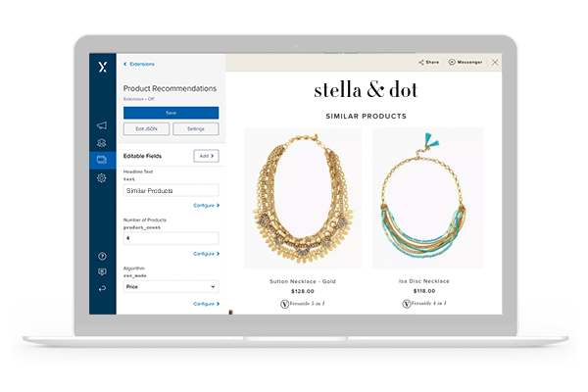The width and height of the screenshot is (588, 392).
Task: Click the $128.00 price
Action: [x=303, y=291]
